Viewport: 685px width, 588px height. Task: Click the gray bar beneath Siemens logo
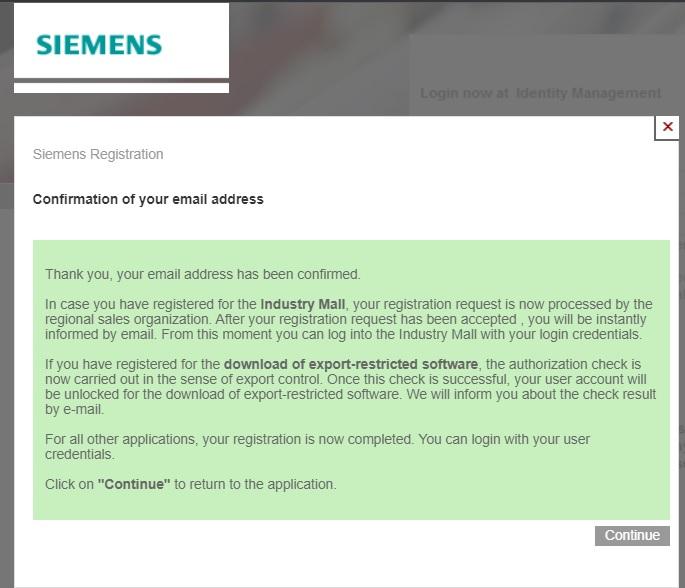click(x=121, y=81)
